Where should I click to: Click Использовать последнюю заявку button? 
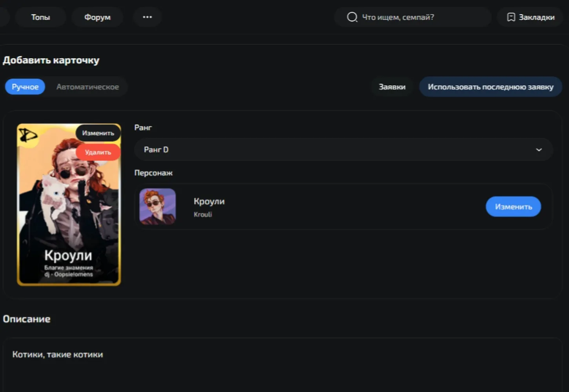pyautogui.click(x=491, y=87)
